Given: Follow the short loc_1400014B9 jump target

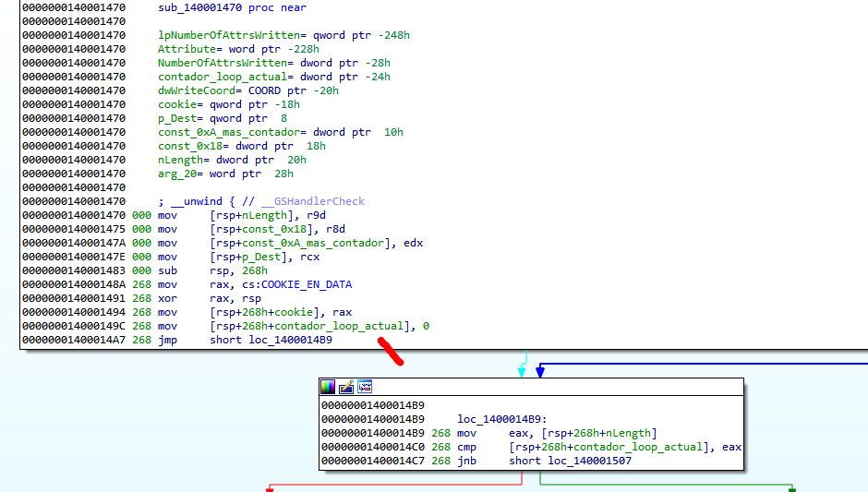Looking at the screenshot, I should pos(290,340).
